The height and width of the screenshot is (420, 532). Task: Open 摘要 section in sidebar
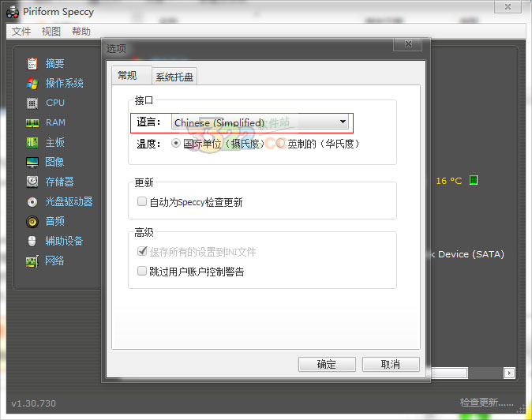coord(54,63)
